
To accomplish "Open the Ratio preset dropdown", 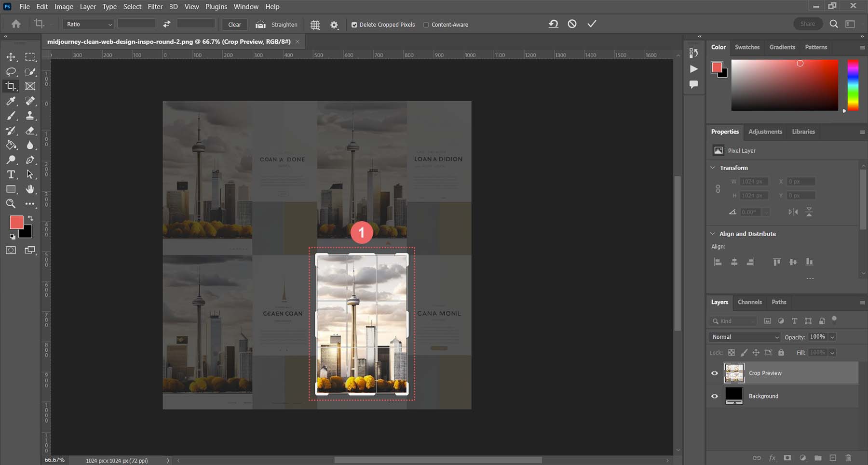I will (x=88, y=24).
